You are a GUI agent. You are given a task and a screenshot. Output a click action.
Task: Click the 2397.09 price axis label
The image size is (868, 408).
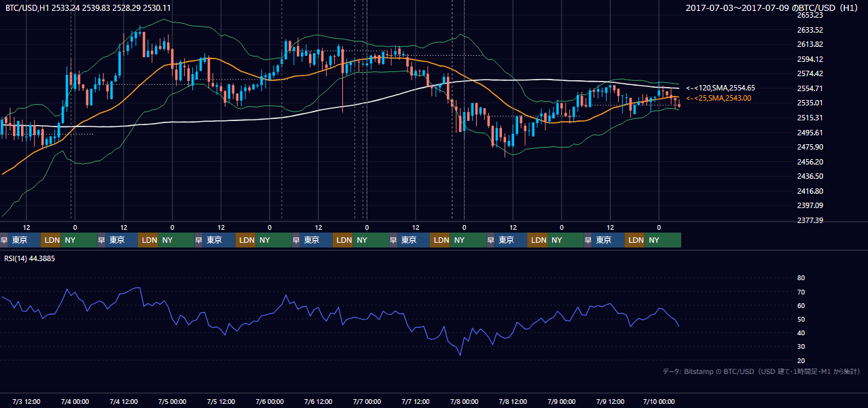tap(810, 205)
